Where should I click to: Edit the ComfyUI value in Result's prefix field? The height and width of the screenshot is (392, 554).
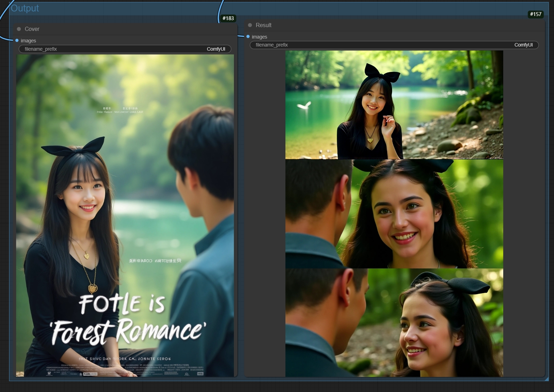pyautogui.click(x=523, y=45)
